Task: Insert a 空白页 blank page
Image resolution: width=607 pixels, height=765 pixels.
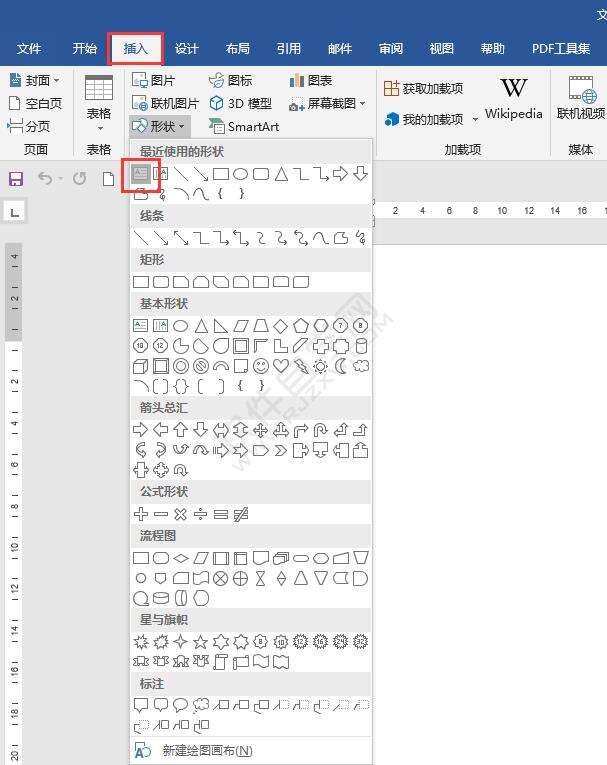Action: (36, 103)
